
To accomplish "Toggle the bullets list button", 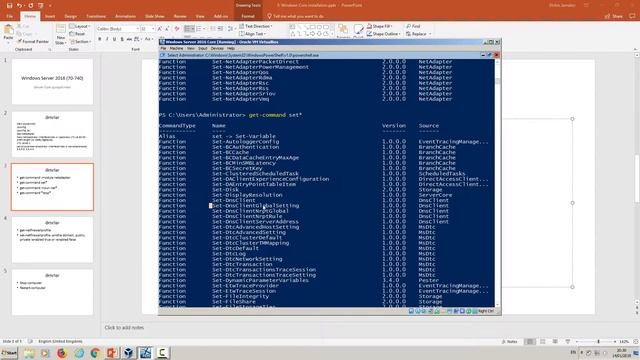I will coord(189,29).
